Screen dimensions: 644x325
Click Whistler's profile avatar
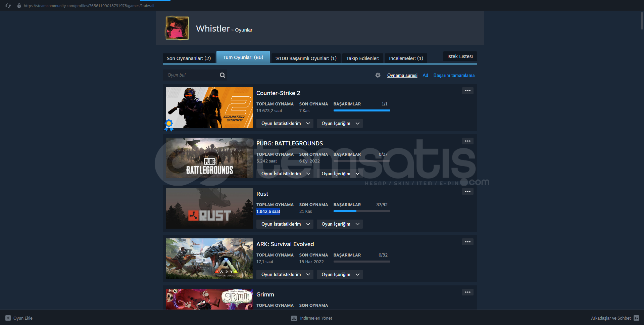[177, 28]
